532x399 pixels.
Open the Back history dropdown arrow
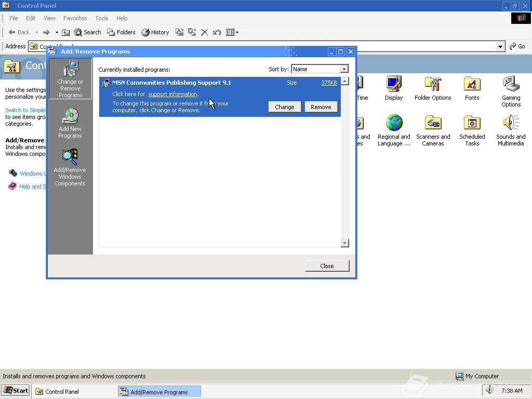click(x=36, y=32)
